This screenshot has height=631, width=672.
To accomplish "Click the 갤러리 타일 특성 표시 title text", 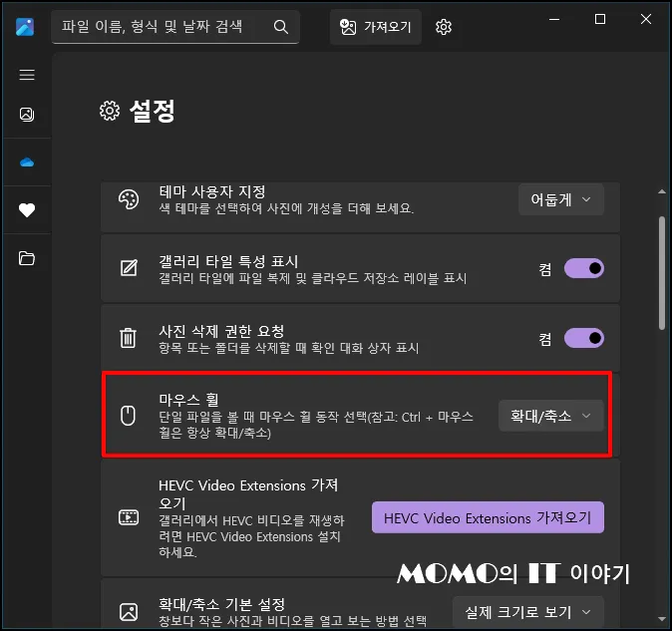I will (x=228, y=261).
